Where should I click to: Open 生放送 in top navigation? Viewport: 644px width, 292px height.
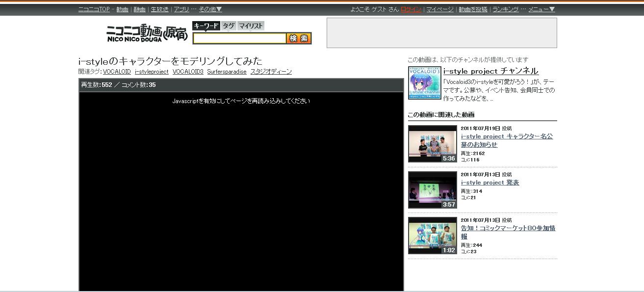[159, 9]
